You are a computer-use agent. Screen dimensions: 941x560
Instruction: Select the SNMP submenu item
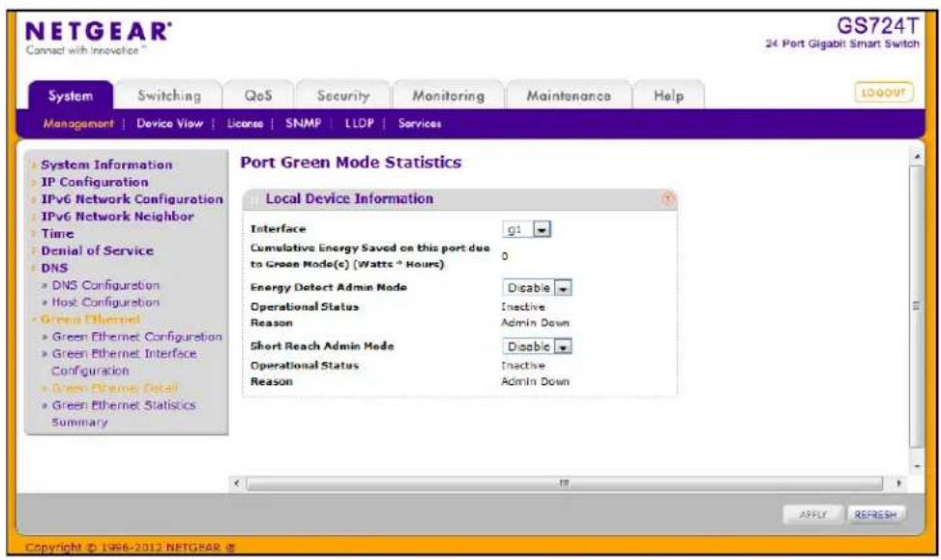[303, 124]
